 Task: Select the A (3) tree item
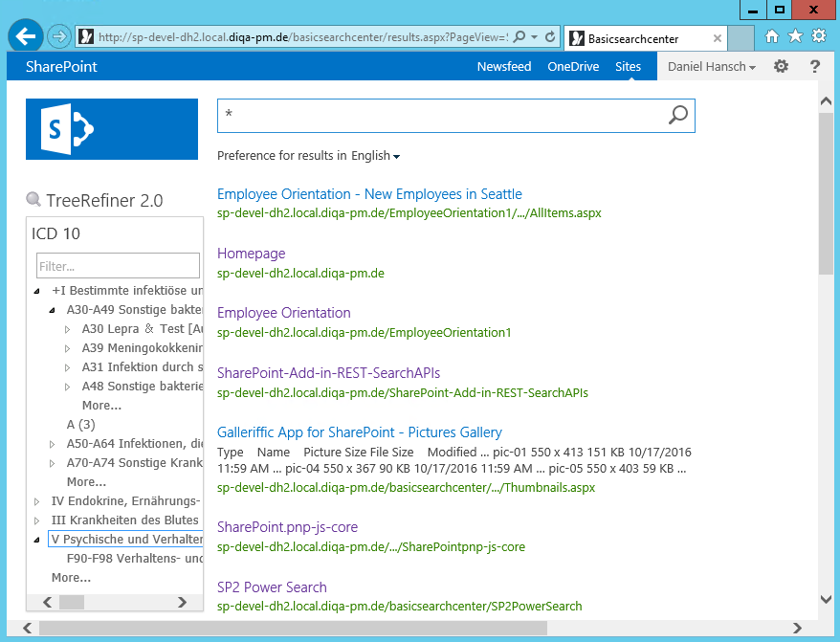click(80, 424)
